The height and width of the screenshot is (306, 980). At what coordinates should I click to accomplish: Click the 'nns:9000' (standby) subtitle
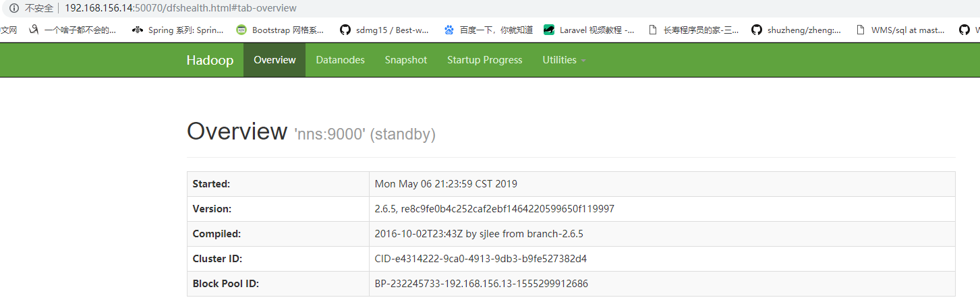(x=365, y=134)
